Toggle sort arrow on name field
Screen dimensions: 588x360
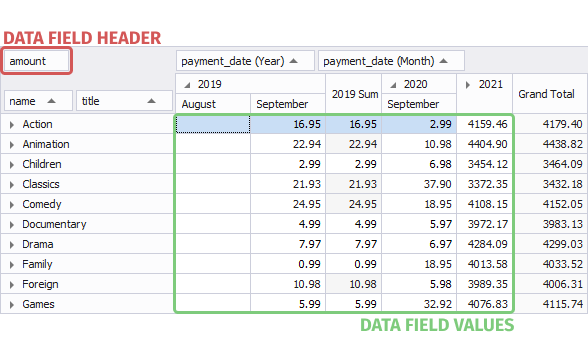click(52, 101)
